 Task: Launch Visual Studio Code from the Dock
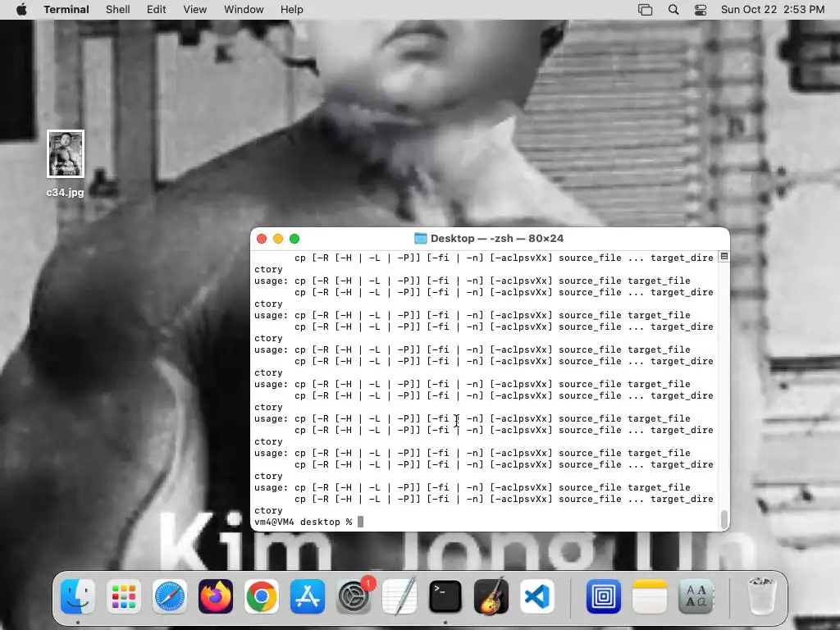tap(537, 596)
